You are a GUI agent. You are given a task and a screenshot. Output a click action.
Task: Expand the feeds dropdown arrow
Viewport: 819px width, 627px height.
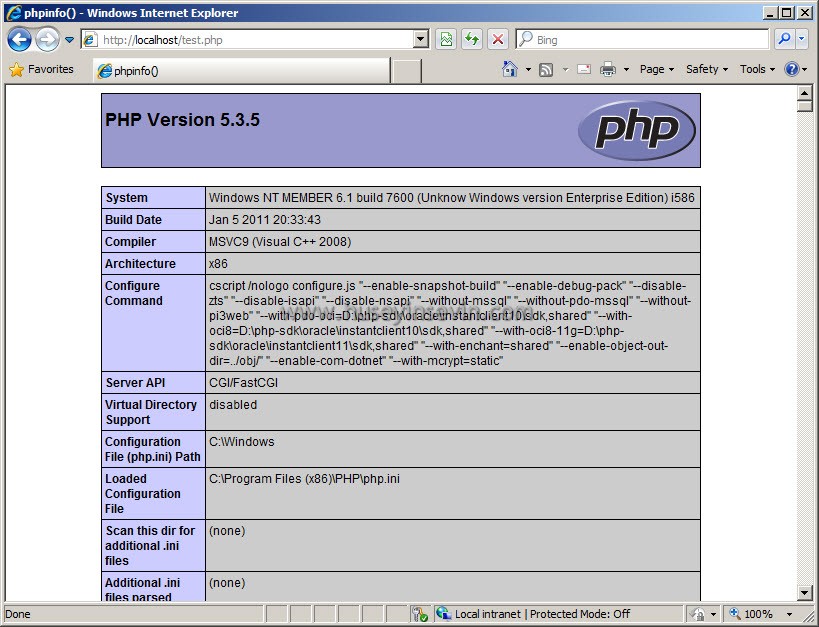565,69
